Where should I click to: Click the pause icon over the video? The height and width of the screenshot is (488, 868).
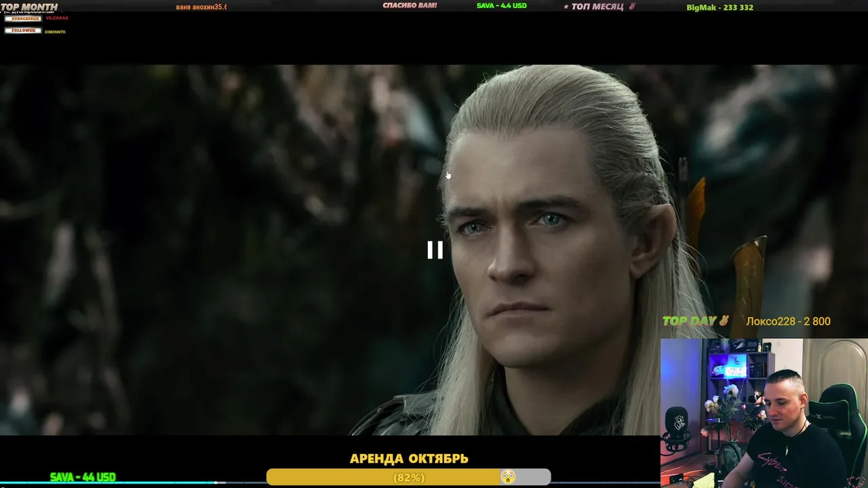435,250
